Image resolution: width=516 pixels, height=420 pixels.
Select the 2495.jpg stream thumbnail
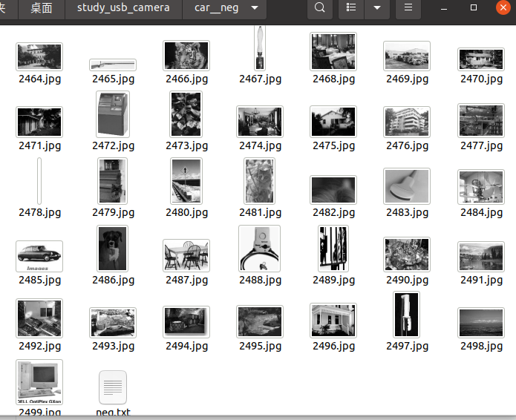[x=260, y=321]
